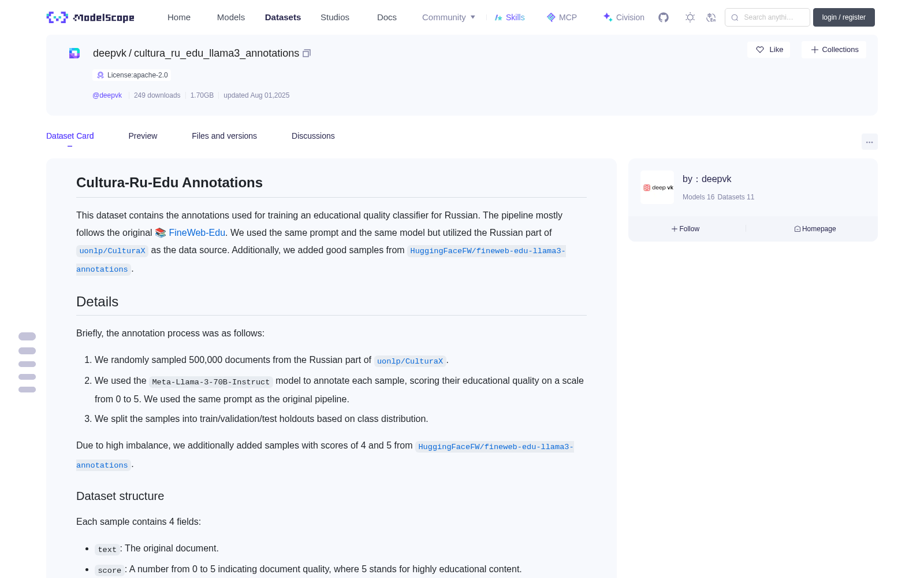Click 'updated Aug 01,2025' text
The height and width of the screenshot is (578, 924).
click(x=256, y=95)
